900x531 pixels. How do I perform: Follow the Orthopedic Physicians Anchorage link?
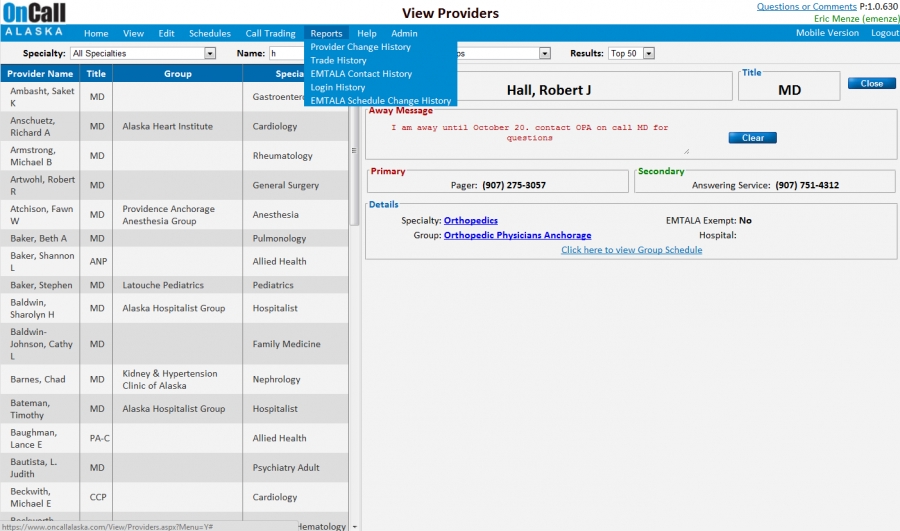coord(517,235)
